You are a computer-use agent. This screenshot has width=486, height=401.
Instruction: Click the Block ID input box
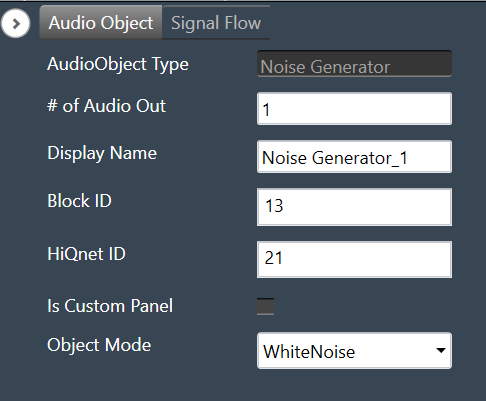click(354, 207)
